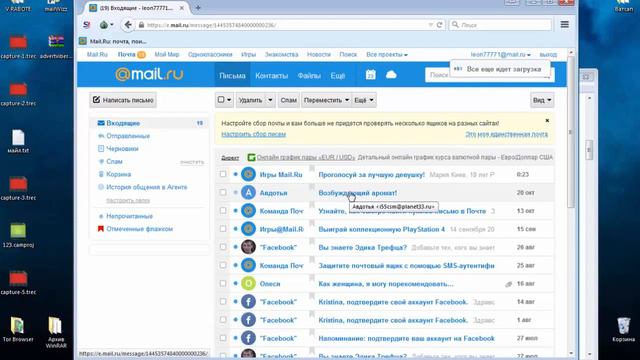Check the Игры@Mail.Ru PlayStation email checkbox
640x360 pixels.
coord(223,229)
